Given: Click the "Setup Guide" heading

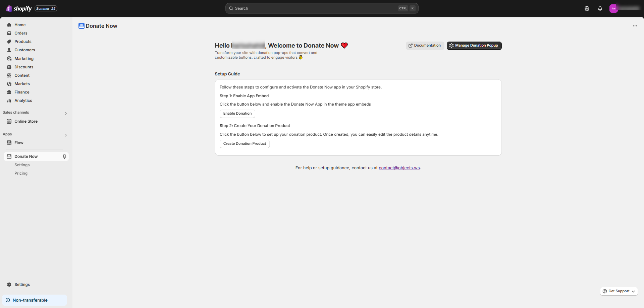Looking at the screenshot, I should pos(227,74).
